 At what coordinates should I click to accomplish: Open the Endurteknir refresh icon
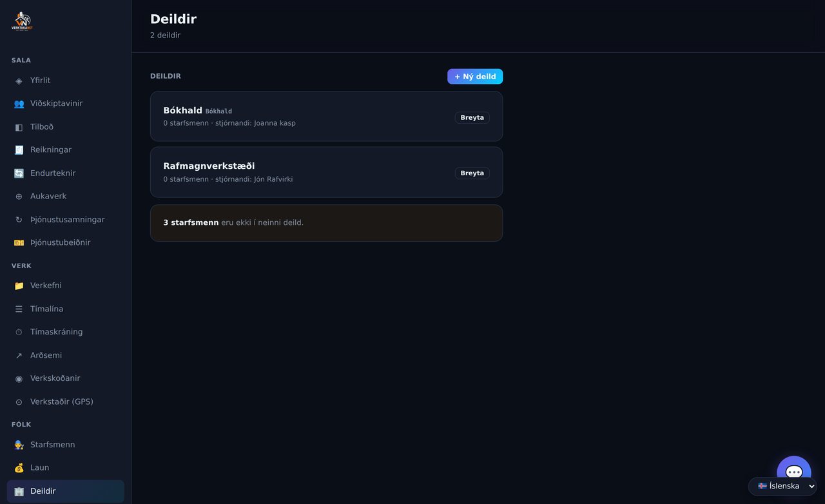(19, 173)
